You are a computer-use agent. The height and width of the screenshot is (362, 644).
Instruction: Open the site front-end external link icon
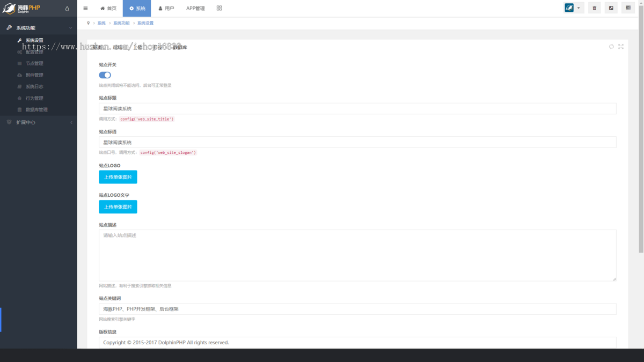(611, 8)
